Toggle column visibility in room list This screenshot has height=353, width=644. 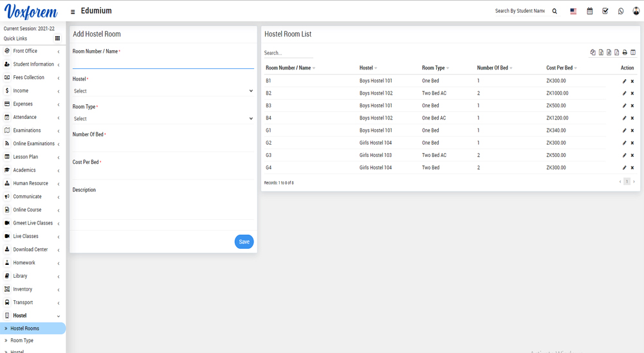(x=633, y=53)
